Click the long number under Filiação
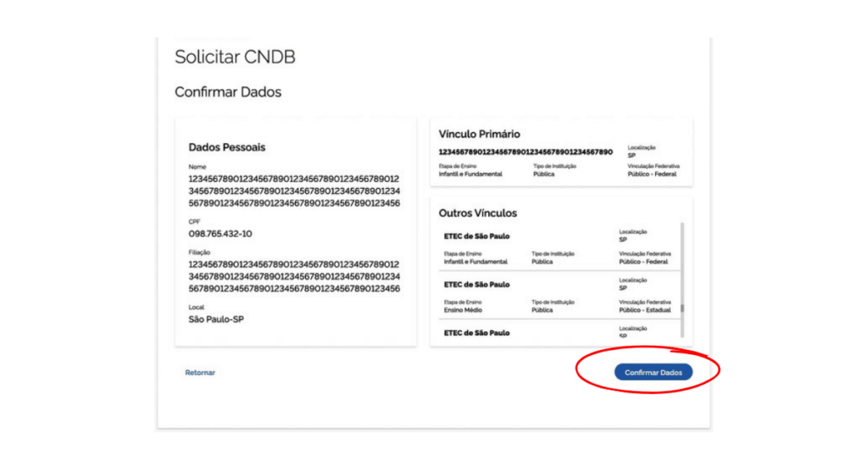This screenshot has height=454, width=868. click(293, 277)
